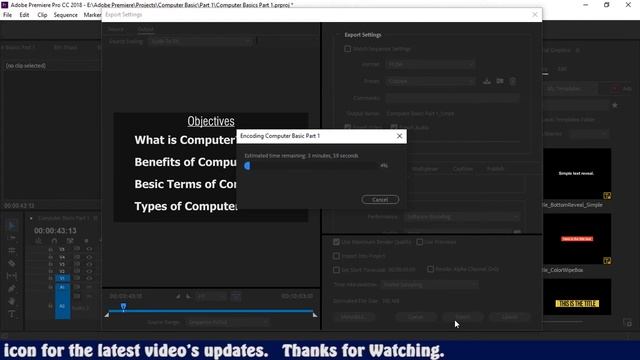This screenshot has height=360, width=640.
Task: Close the Export Settings window
Action: pyautogui.click(x=535, y=15)
